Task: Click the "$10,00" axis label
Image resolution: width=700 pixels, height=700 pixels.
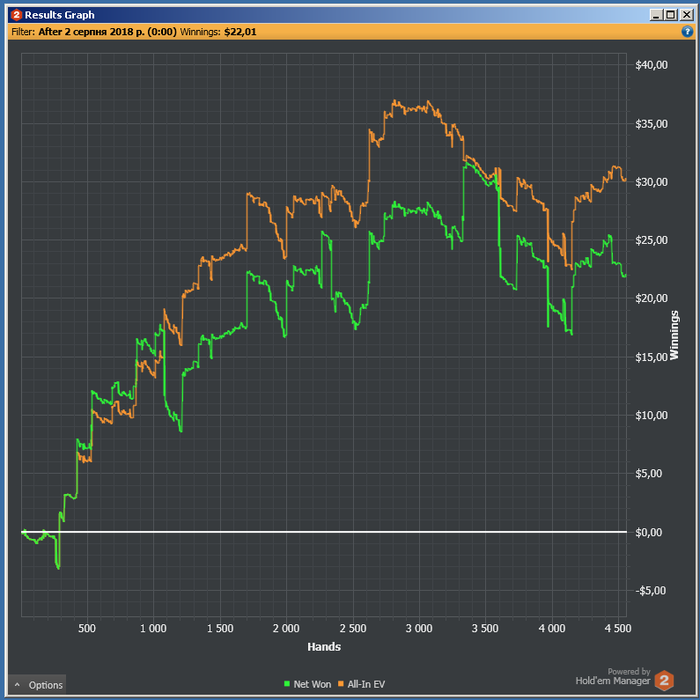Action: click(651, 415)
